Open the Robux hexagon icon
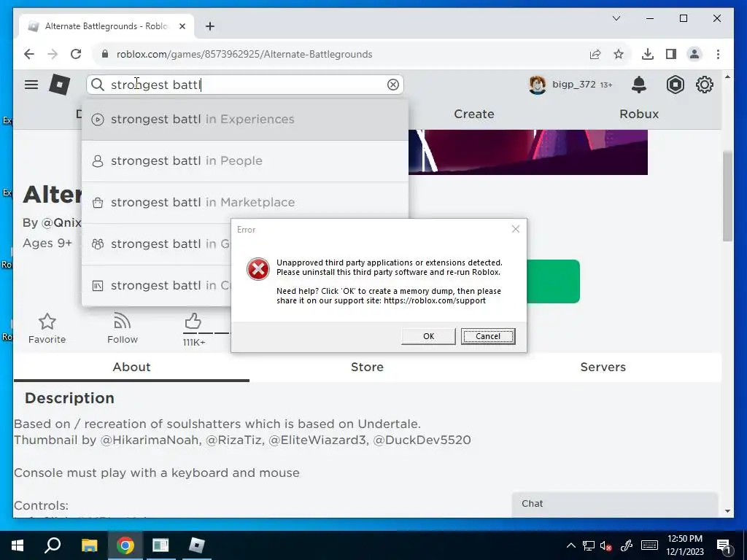 point(675,85)
